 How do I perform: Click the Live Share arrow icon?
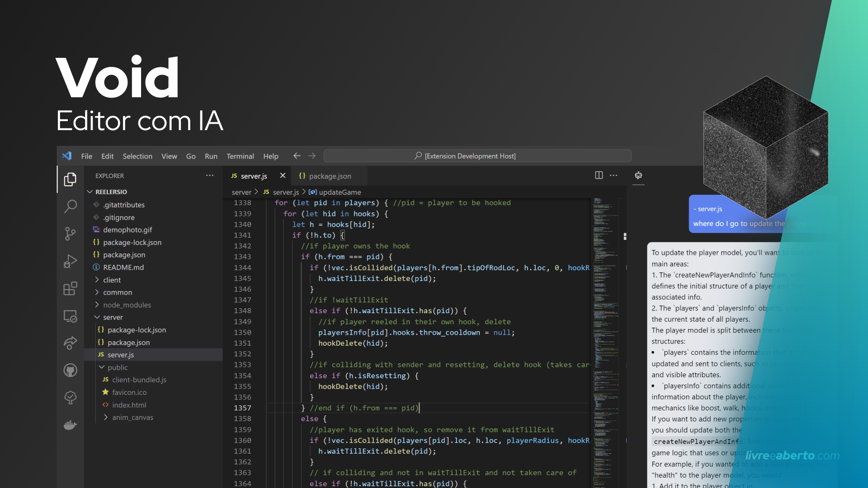pos(70,343)
